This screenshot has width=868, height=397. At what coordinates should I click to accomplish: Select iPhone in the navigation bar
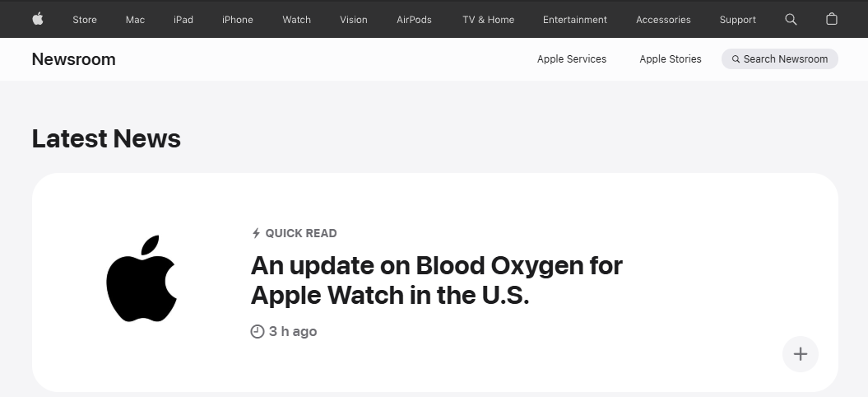pyautogui.click(x=238, y=20)
